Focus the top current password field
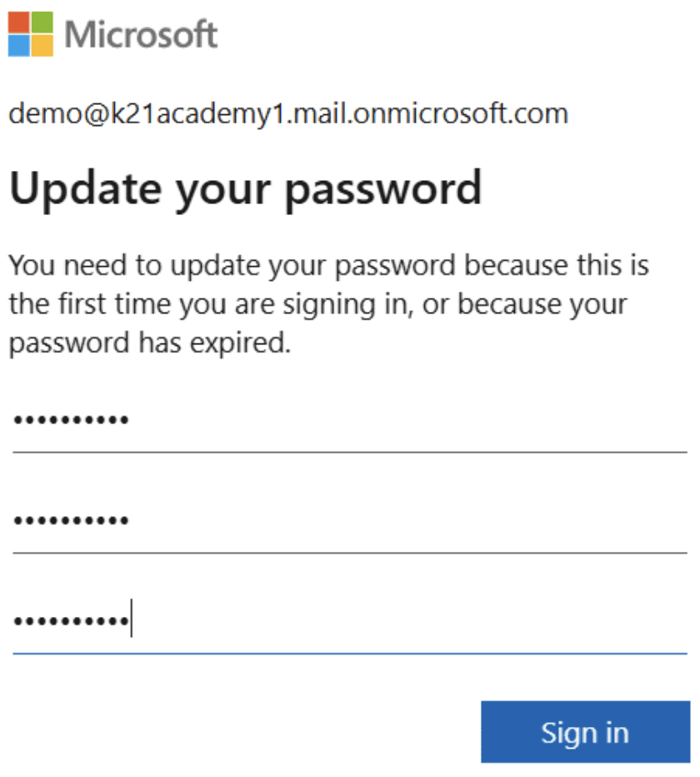Screen dimensions: 700x777 [x=350, y=420]
